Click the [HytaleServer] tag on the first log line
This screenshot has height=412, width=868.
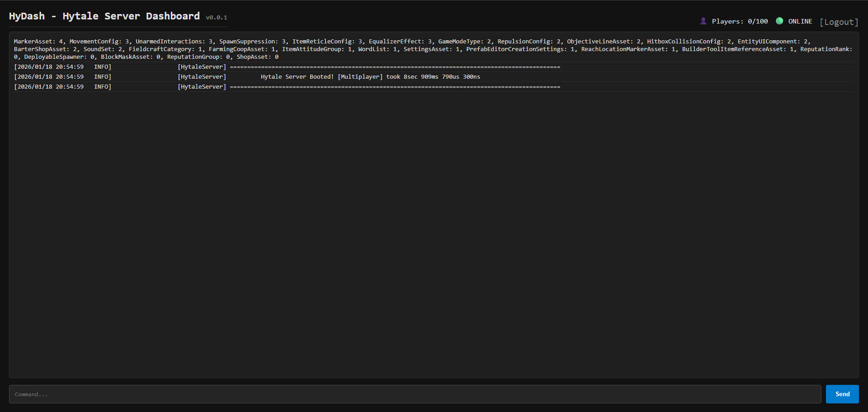[x=202, y=67]
